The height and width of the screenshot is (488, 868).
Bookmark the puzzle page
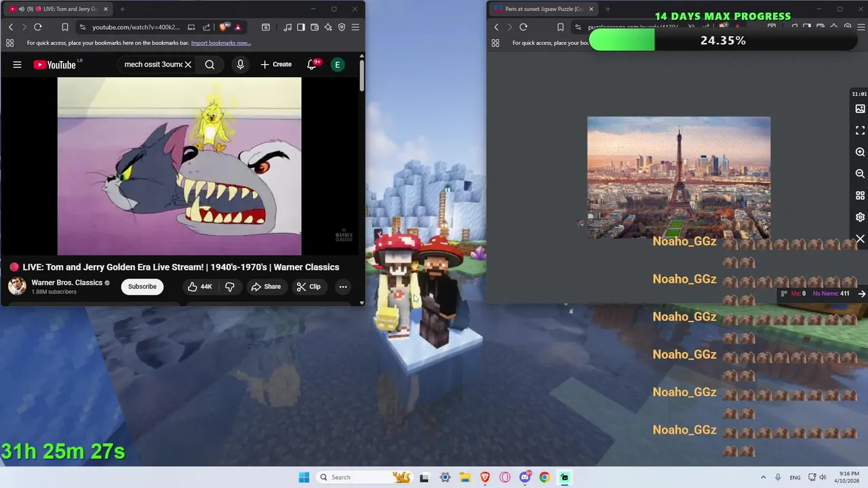[x=560, y=27]
